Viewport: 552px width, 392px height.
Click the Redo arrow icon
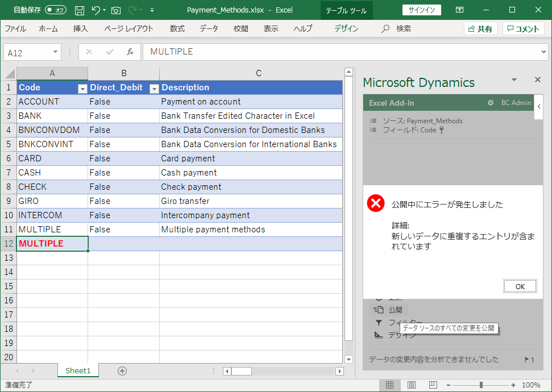pos(132,10)
